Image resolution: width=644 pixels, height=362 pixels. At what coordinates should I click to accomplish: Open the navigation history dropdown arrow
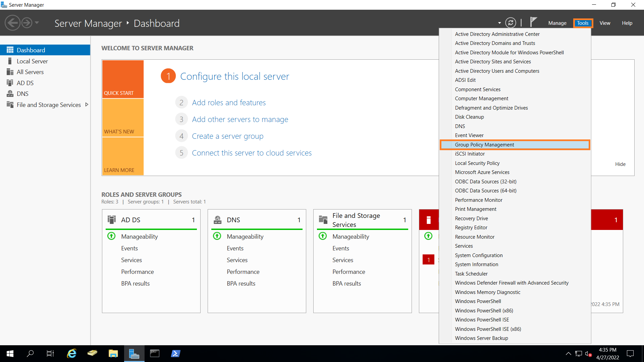(37, 23)
